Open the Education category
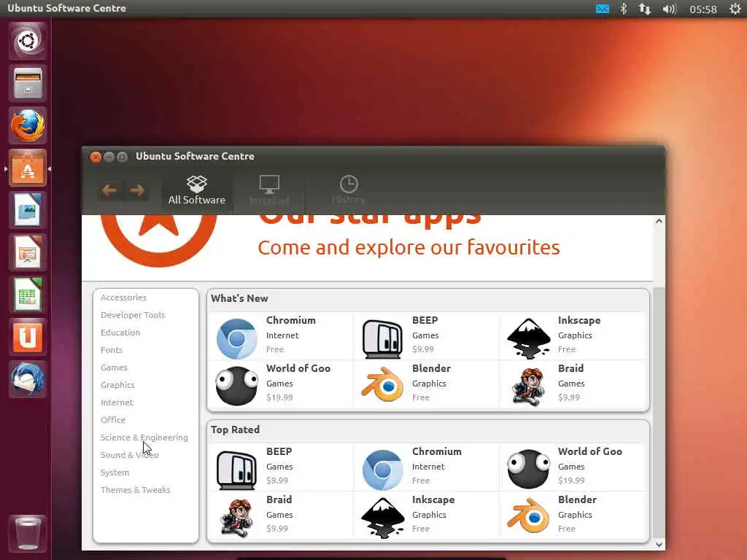 click(120, 332)
